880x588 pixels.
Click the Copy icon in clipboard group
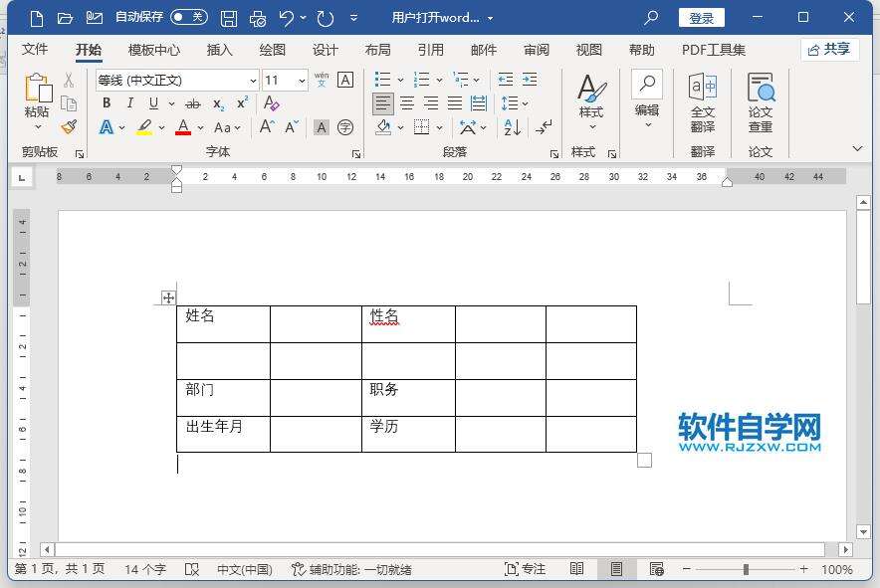pos(69,103)
